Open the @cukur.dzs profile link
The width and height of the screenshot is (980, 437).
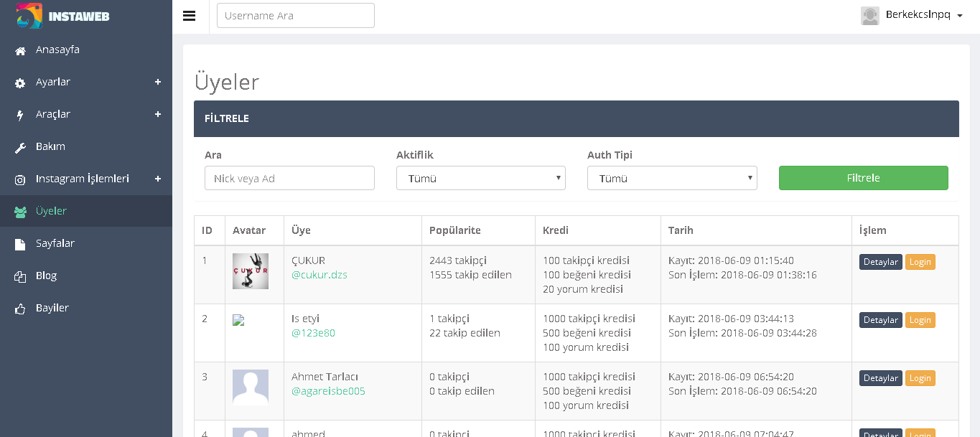pos(319,275)
